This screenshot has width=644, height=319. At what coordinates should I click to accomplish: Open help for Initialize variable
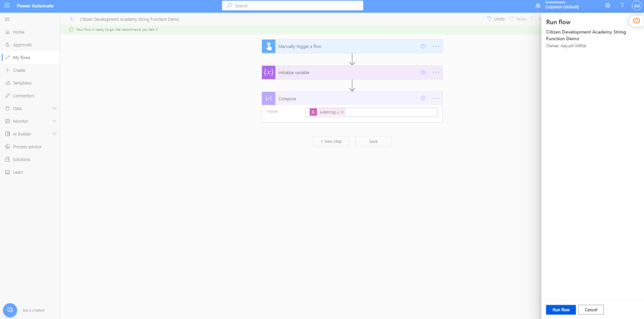(423, 72)
